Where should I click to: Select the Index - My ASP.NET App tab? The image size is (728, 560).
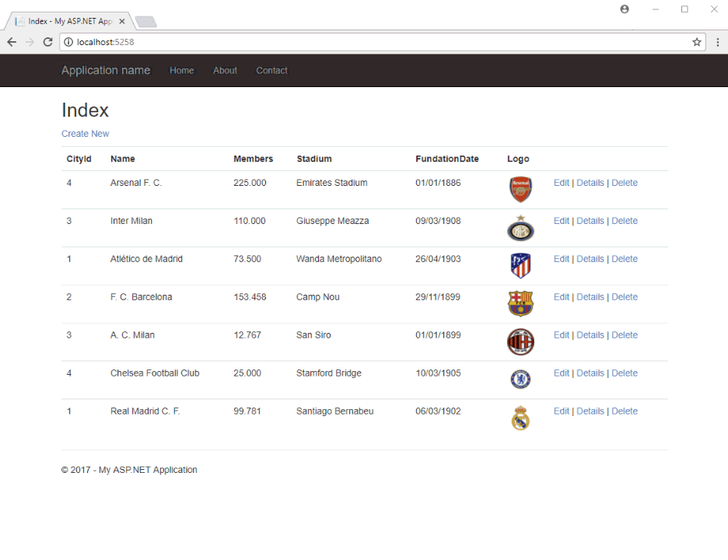pyautogui.click(x=70, y=21)
